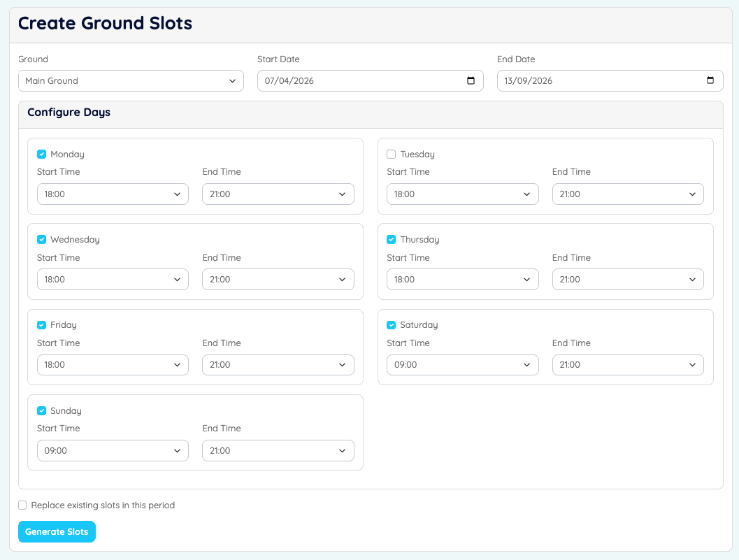Open Wednesday's End Time dropdown
Screen dimensions: 739x560
[278, 279]
